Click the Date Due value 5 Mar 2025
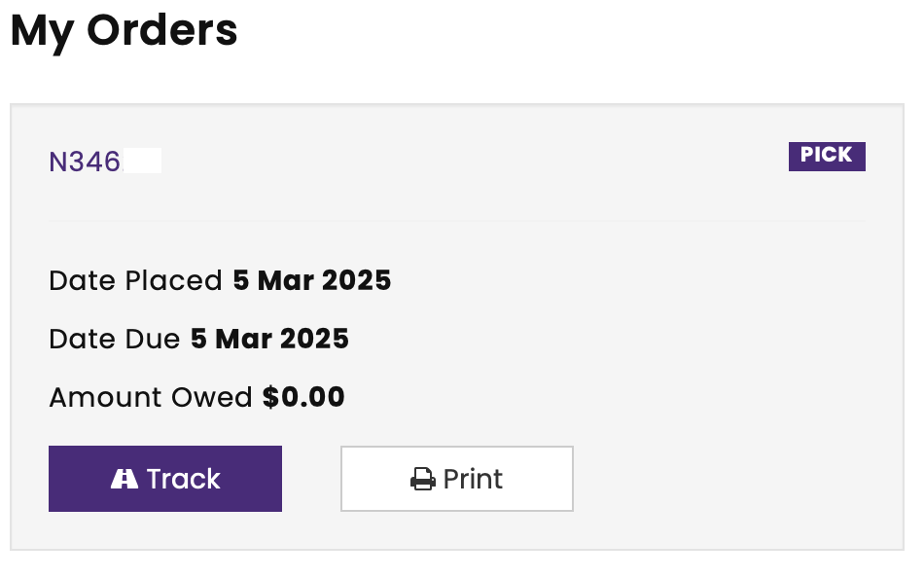Screen dimensions: 924x578 (269, 339)
